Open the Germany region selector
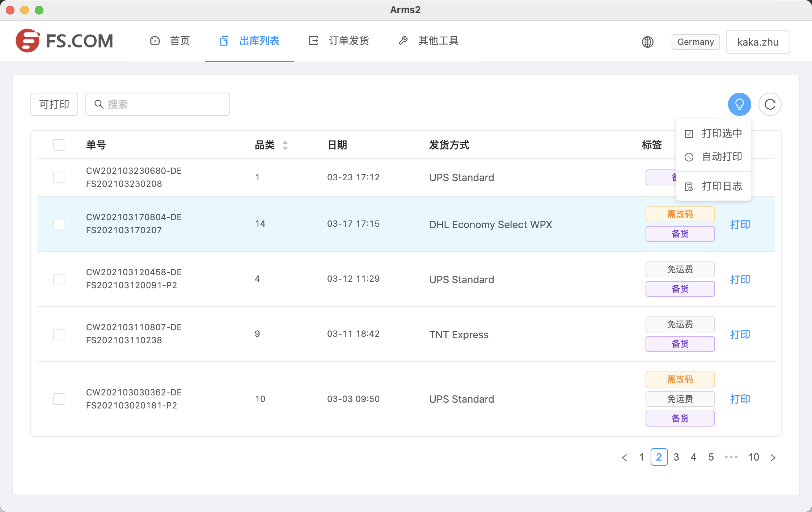 (695, 42)
